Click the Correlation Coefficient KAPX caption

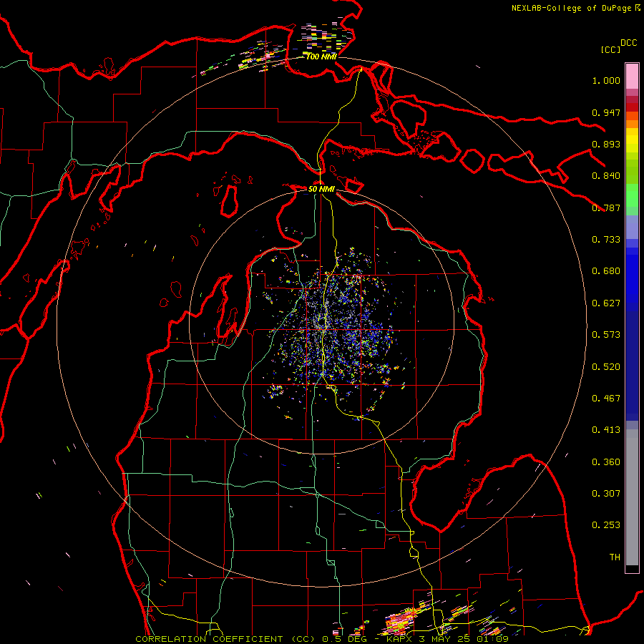point(322,639)
